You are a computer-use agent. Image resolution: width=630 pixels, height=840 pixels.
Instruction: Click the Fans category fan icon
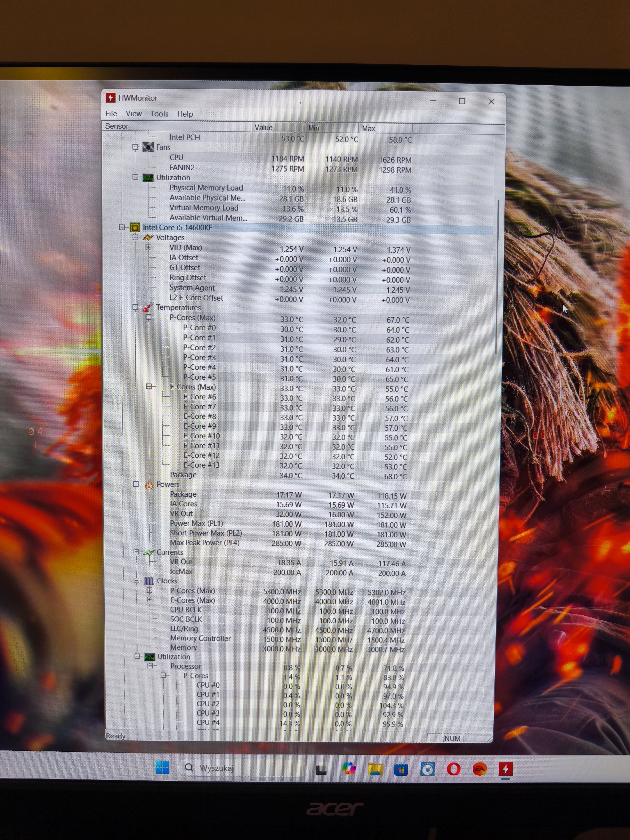(148, 147)
